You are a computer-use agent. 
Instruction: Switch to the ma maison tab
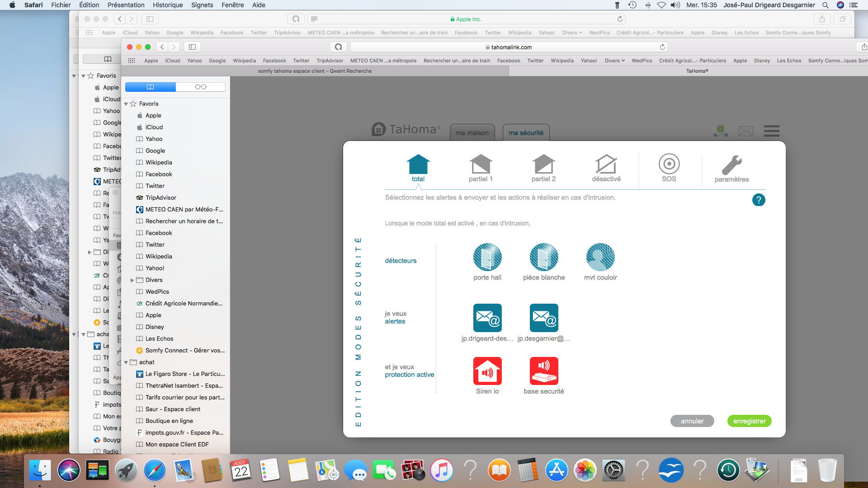[472, 133]
